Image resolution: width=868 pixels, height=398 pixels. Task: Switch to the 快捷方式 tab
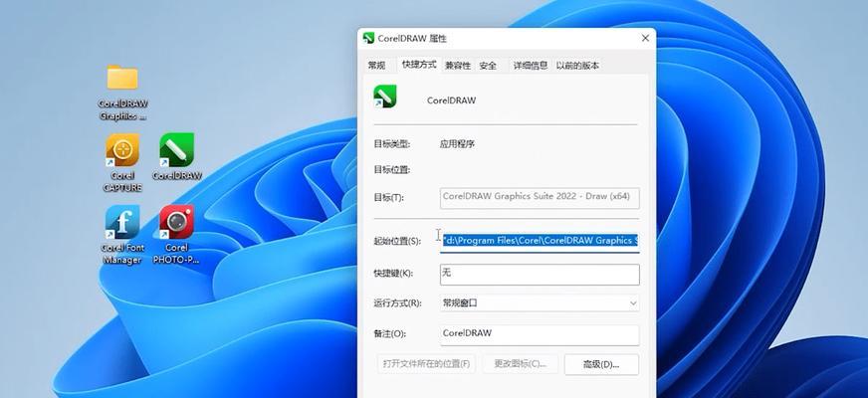(419, 65)
